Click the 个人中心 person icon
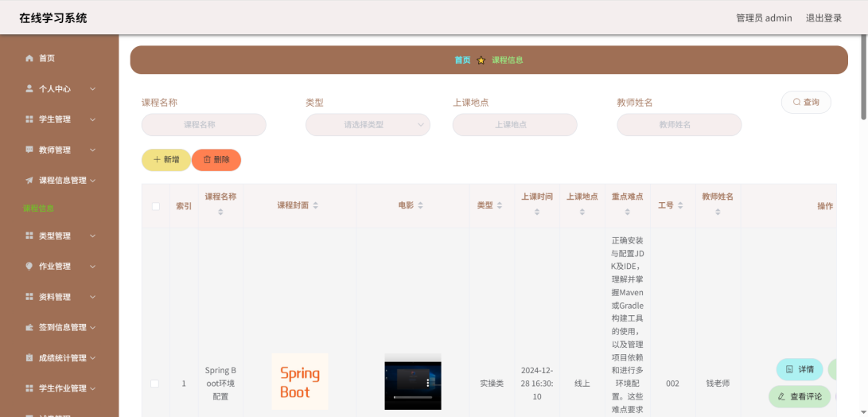Viewport: 868px width, 417px height. pyautogui.click(x=29, y=88)
